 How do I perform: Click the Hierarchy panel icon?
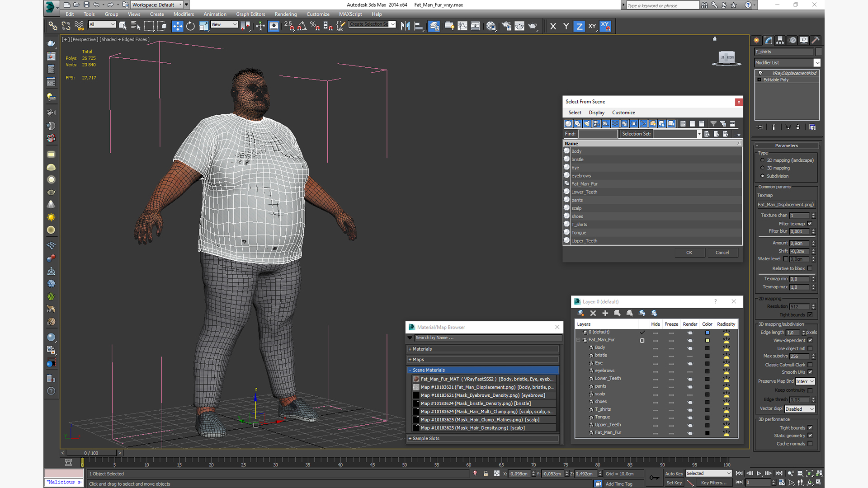coord(780,40)
